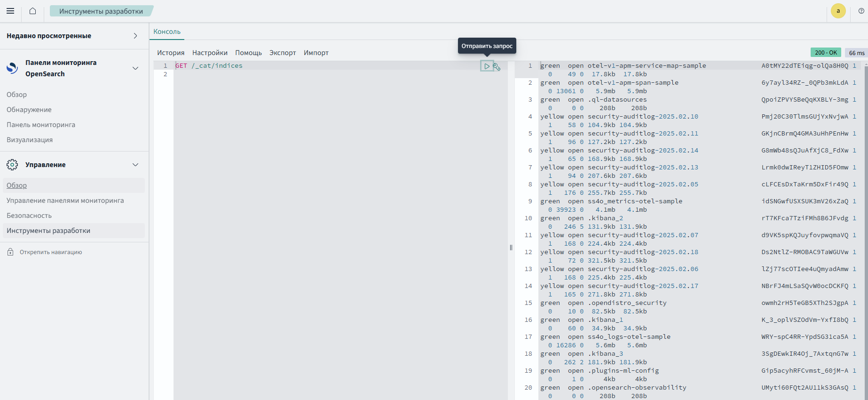Screen dimensions: 868x400
Task: Click the send request play icon
Action: [487, 66]
